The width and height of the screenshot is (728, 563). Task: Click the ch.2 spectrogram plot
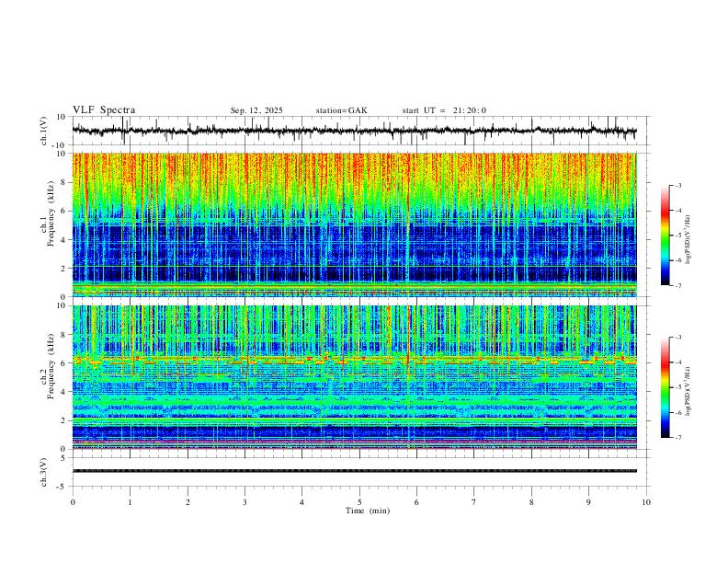(x=355, y=377)
